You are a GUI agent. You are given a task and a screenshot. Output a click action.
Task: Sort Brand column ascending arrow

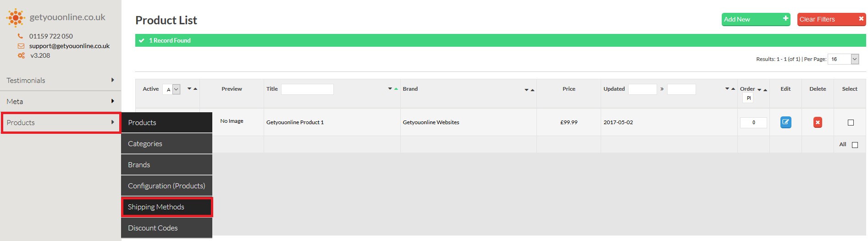[532, 90]
